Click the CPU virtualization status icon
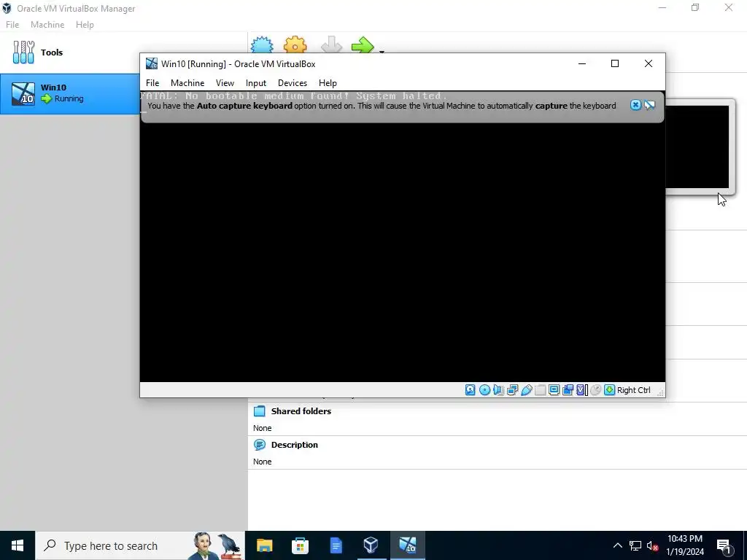Screen dimensions: 747x560 (581, 390)
